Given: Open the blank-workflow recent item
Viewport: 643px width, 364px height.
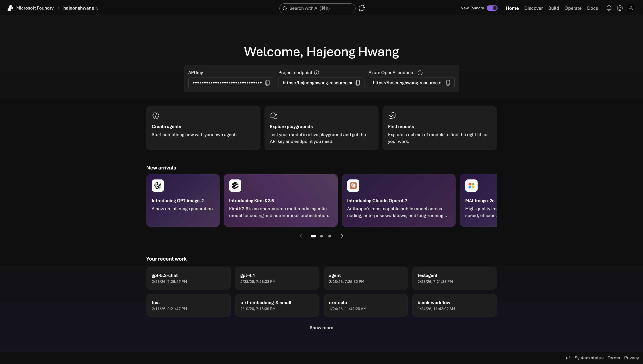Looking at the screenshot, I should coord(454,305).
